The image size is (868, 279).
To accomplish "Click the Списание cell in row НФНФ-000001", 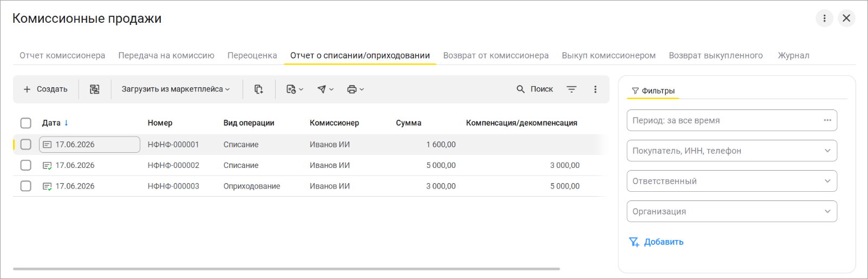I will 241,145.
